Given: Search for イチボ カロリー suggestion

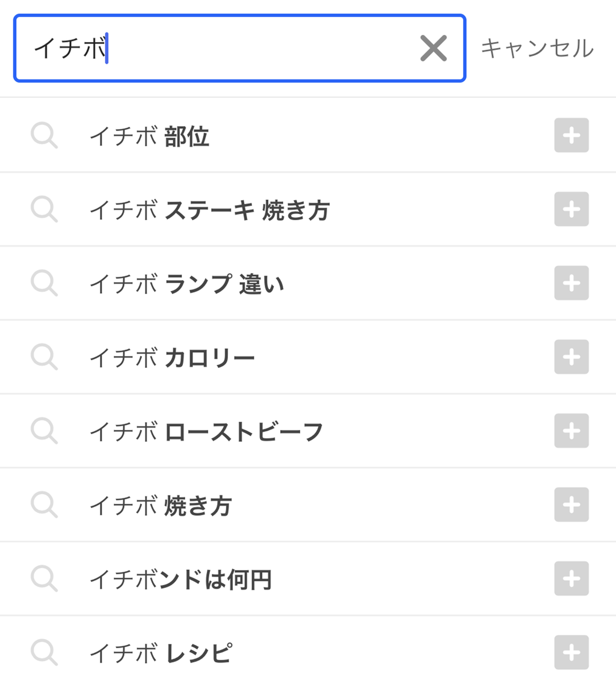Looking at the screenshot, I should click(172, 358).
